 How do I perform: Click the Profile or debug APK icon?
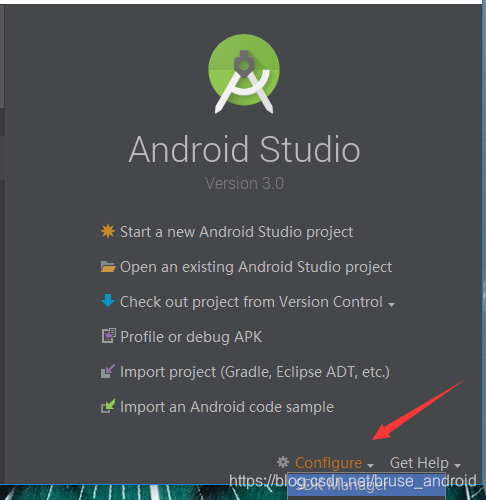click(109, 336)
